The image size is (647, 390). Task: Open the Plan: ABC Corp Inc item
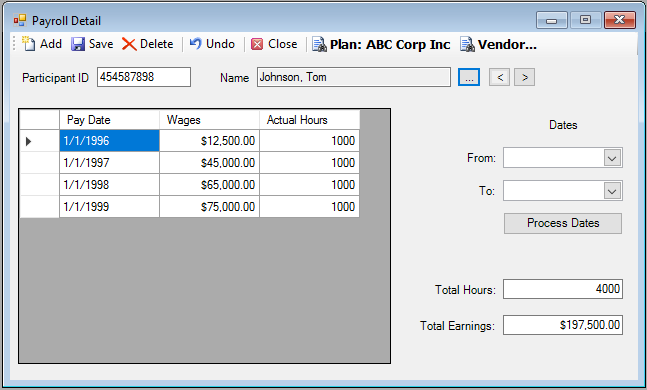coord(381,44)
